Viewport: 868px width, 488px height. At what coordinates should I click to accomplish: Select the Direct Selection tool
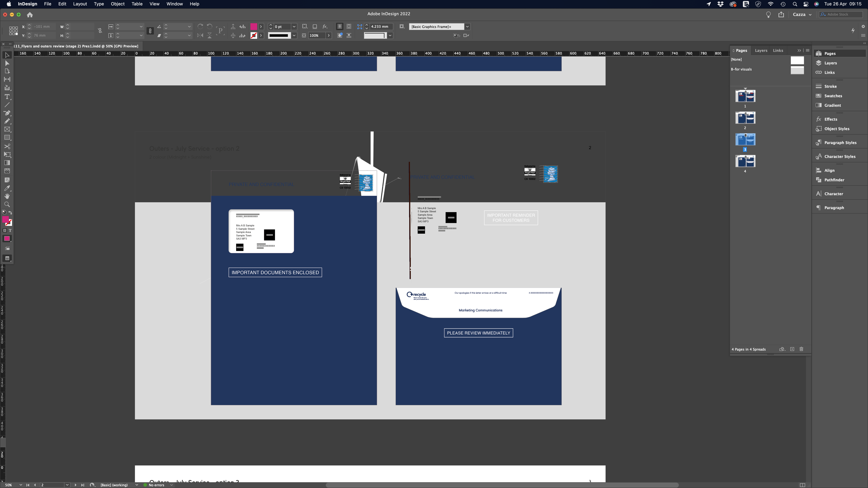pos(7,63)
